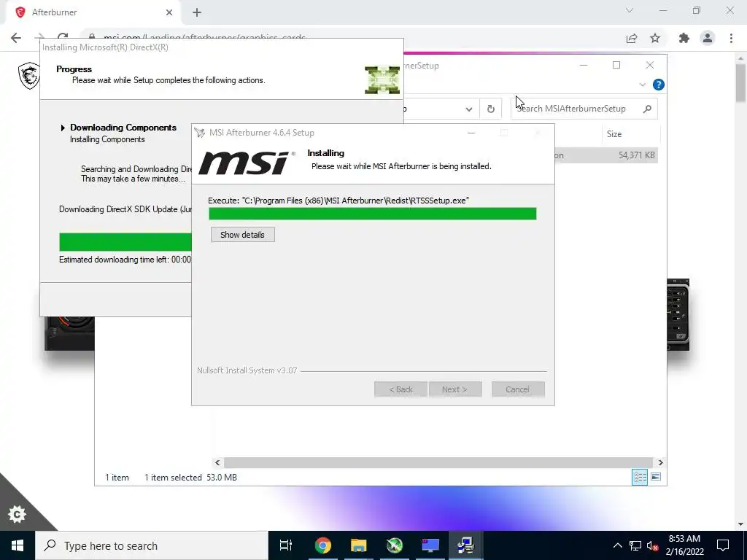Open File Explorer from the taskbar

[358, 545]
